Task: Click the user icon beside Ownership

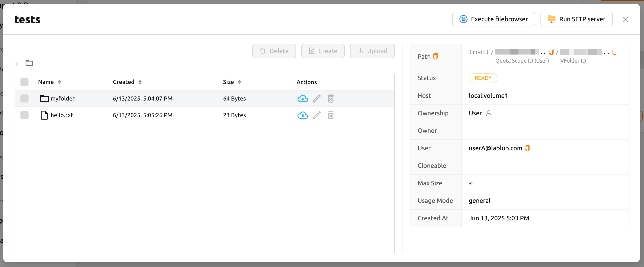Action: point(488,113)
